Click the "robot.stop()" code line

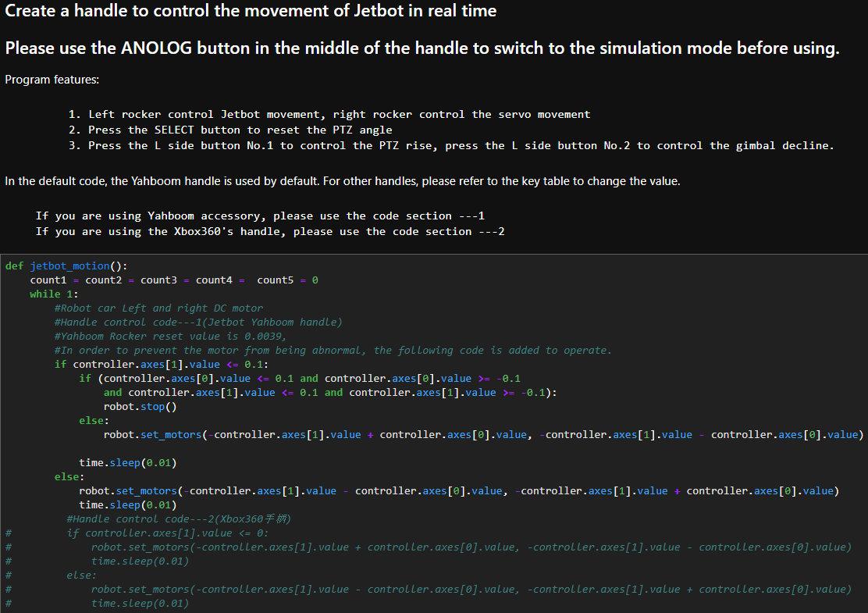(140, 406)
